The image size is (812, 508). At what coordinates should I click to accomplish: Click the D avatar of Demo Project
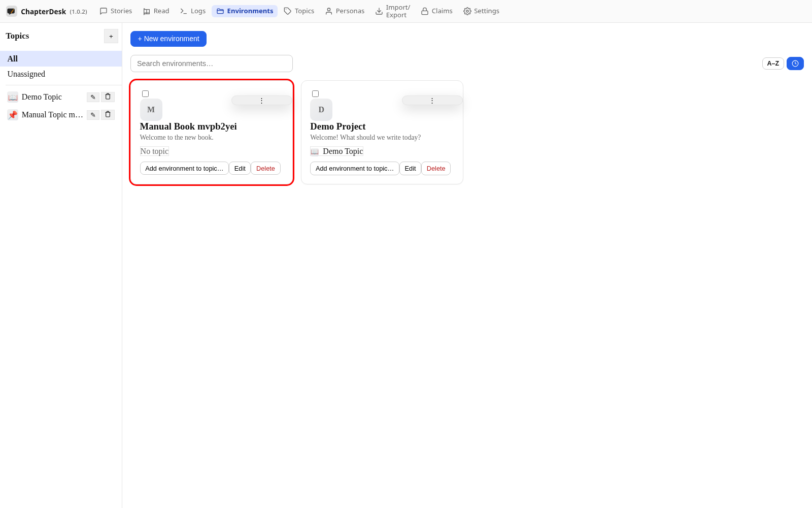coord(321,110)
